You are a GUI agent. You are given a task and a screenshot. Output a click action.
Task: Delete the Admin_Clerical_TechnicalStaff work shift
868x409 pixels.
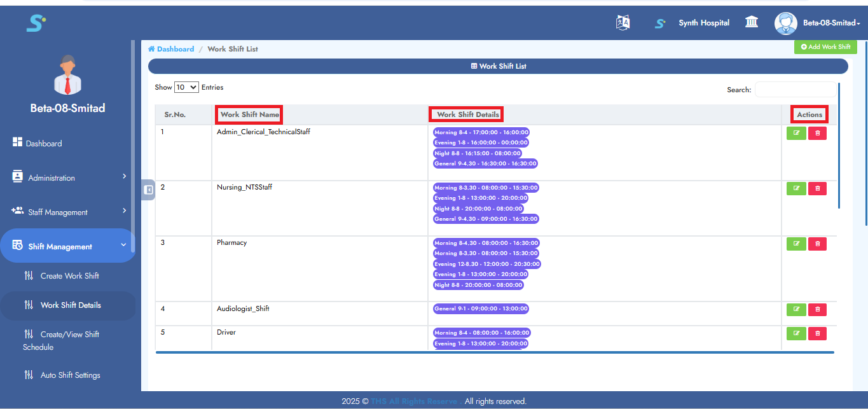coord(817,133)
